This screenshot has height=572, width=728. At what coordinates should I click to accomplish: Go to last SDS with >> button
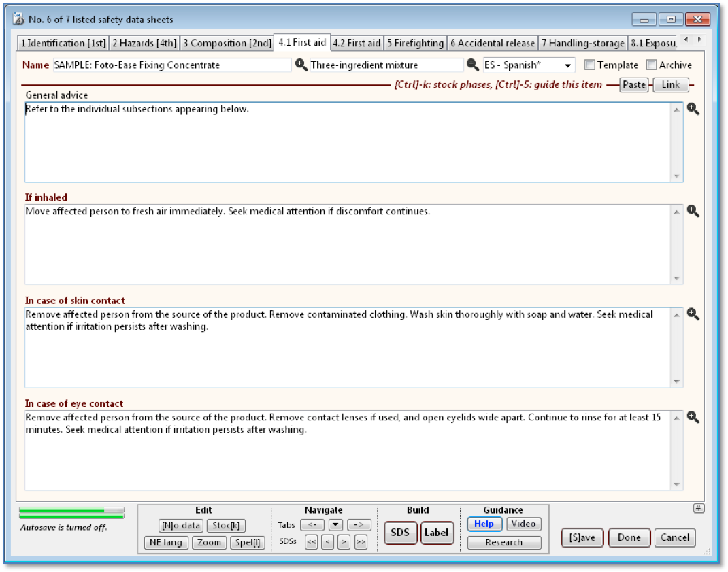361,542
